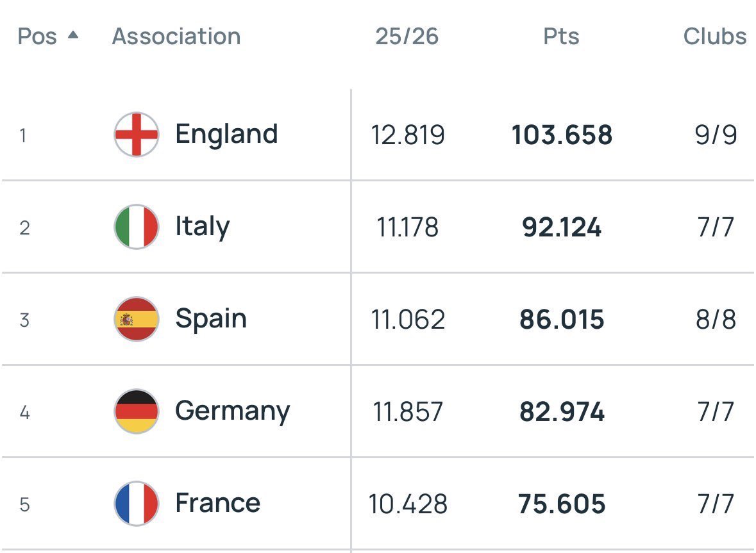The width and height of the screenshot is (756, 553).
Task: Click the Germany flag icon
Action: [137, 411]
